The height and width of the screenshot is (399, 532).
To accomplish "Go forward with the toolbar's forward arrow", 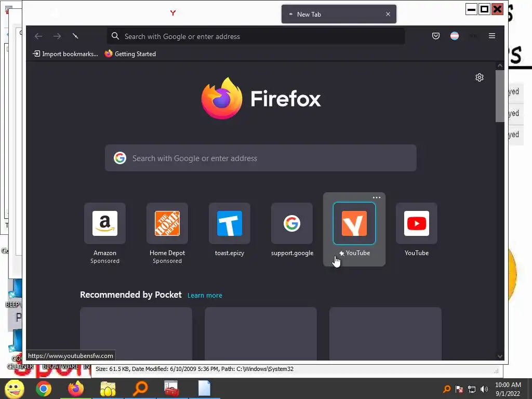I will [57, 36].
